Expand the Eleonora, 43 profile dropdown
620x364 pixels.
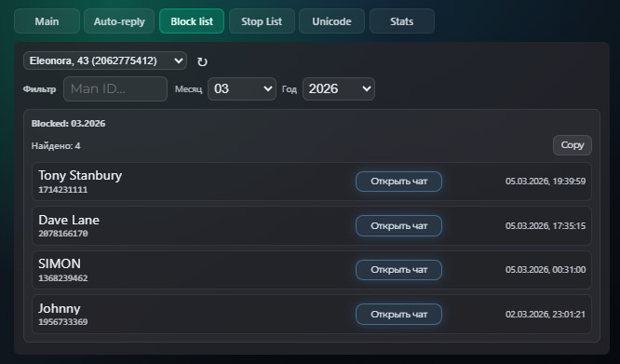105,61
